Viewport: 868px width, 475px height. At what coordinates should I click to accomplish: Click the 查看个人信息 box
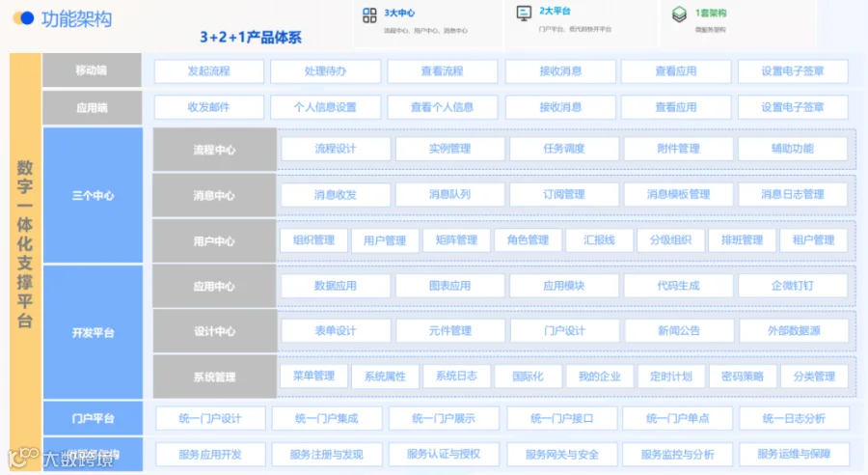pyautogui.click(x=443, y=107)
